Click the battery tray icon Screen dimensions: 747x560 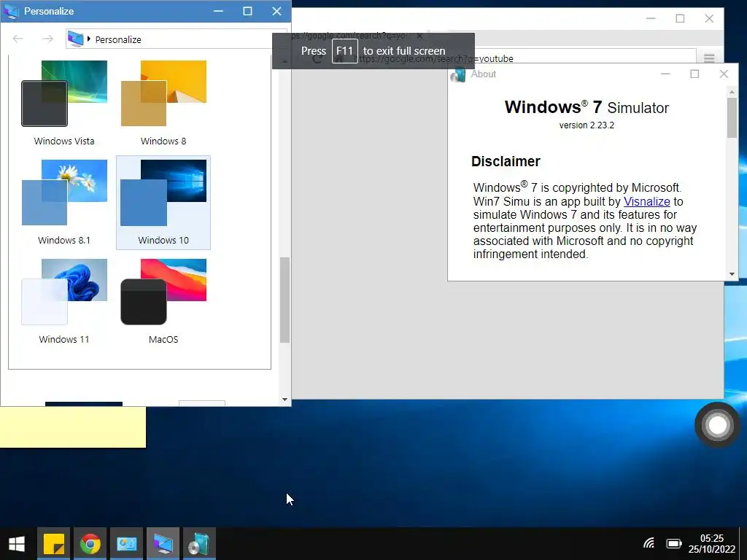tap(673, 543)
